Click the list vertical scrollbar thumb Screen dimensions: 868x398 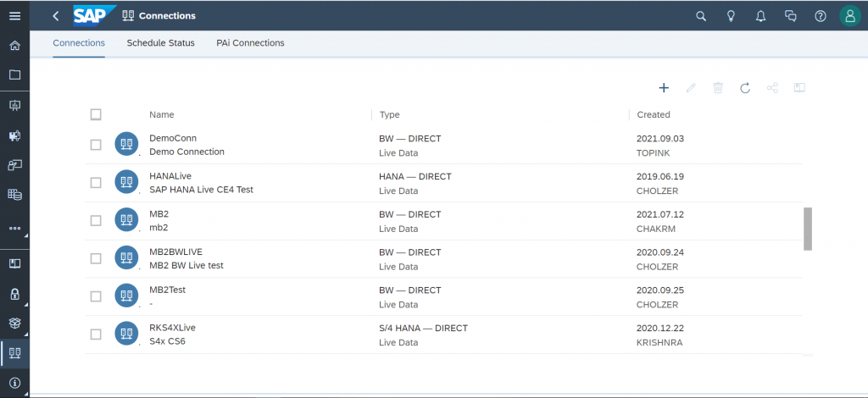click(808, 229)
